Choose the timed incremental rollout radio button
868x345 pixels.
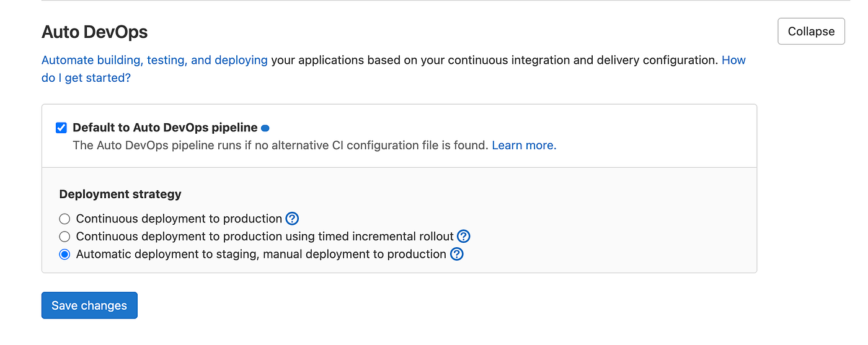point(64,237)
